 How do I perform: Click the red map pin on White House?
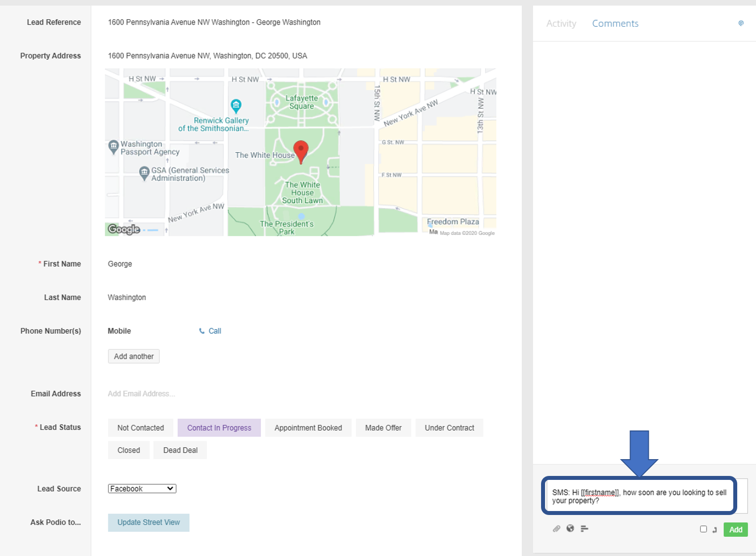click(301, 150)
